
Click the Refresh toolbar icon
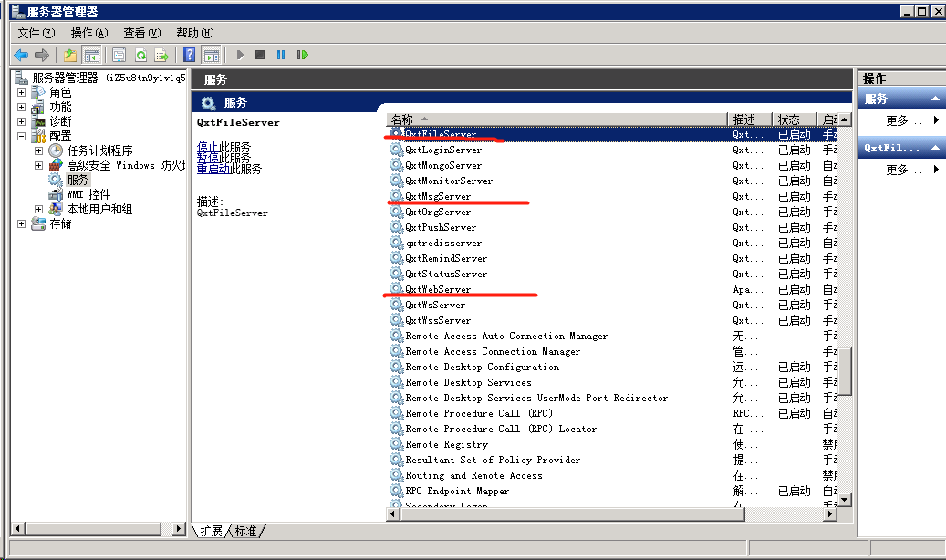click(x=140, y=55)
